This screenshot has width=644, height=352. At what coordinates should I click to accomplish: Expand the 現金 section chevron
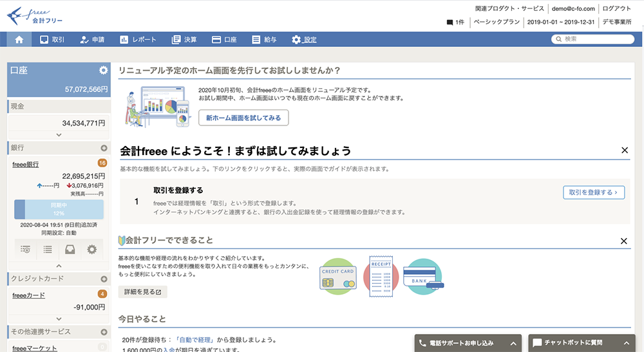point(59,135)
